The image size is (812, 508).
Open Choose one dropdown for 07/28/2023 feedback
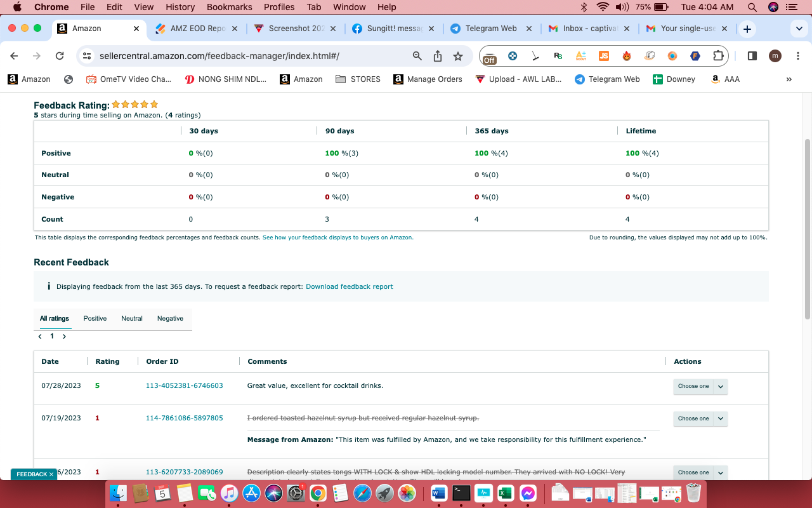click(700, 386)
